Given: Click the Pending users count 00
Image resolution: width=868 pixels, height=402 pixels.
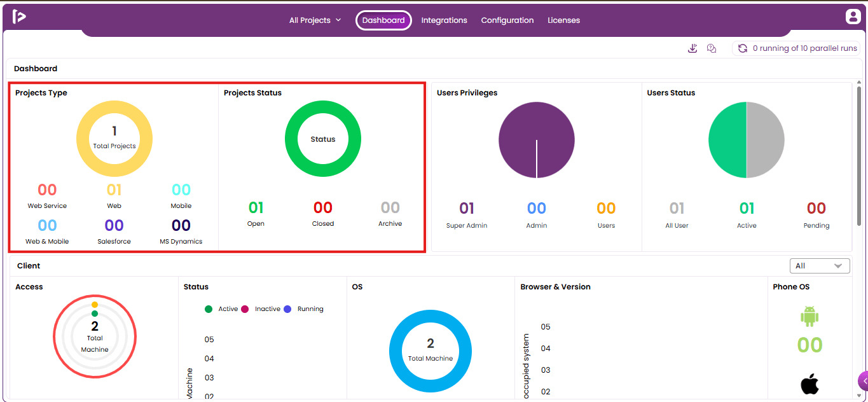Looking at the screenshot, I should point(816,208).
